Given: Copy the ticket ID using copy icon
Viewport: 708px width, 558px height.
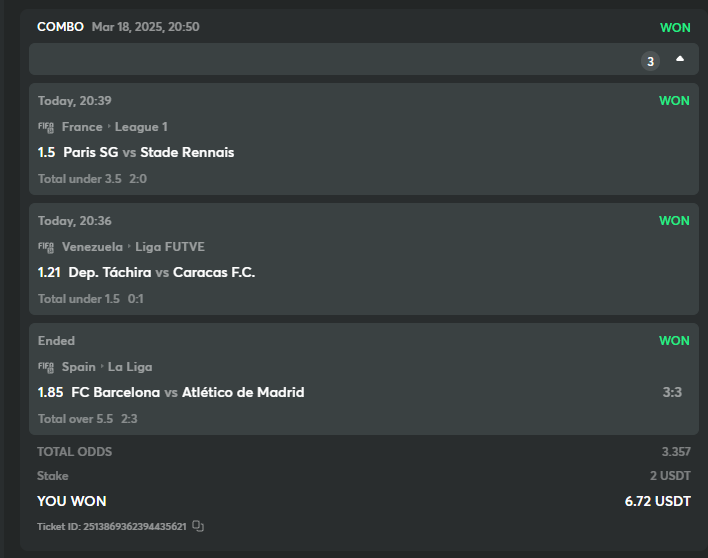Looking at the screenshot, I should 198,526.
